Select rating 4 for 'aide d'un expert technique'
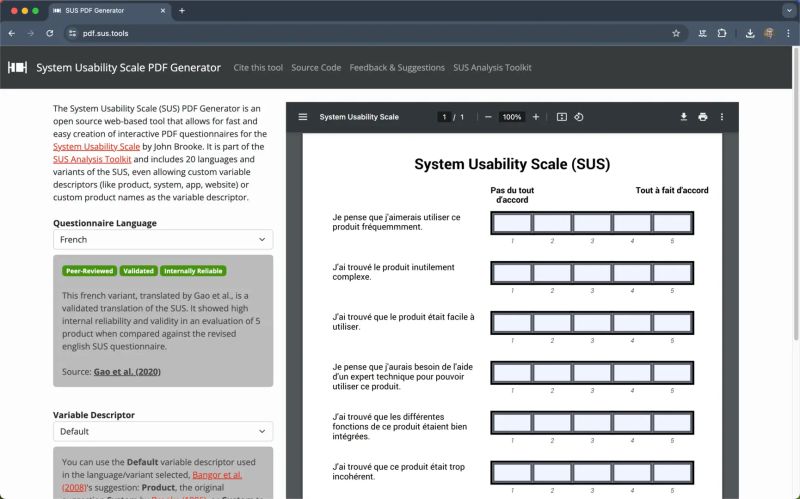 click(632, 373)
